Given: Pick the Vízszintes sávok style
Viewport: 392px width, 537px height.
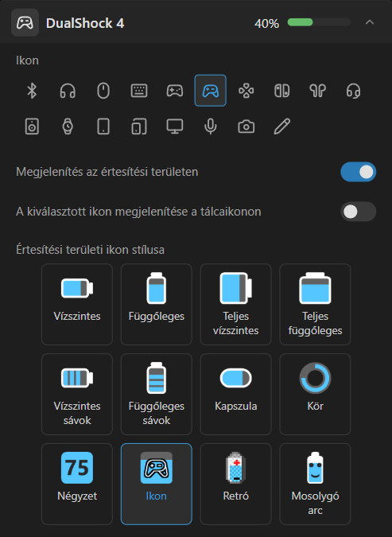Looking at the screenshot, I should click(77, 394).
